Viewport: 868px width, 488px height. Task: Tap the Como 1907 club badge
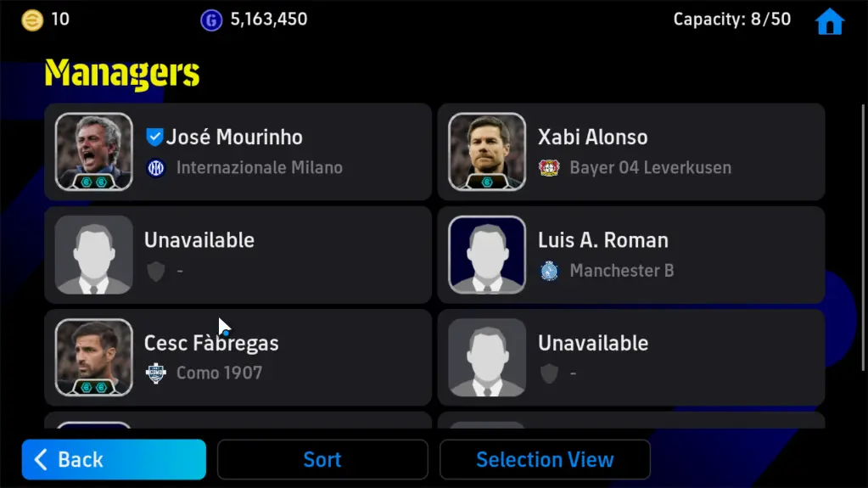pos(156,373)
